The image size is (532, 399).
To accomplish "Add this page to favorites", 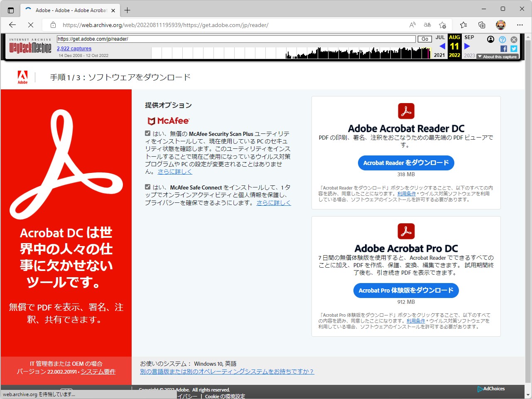I will 443,25.
